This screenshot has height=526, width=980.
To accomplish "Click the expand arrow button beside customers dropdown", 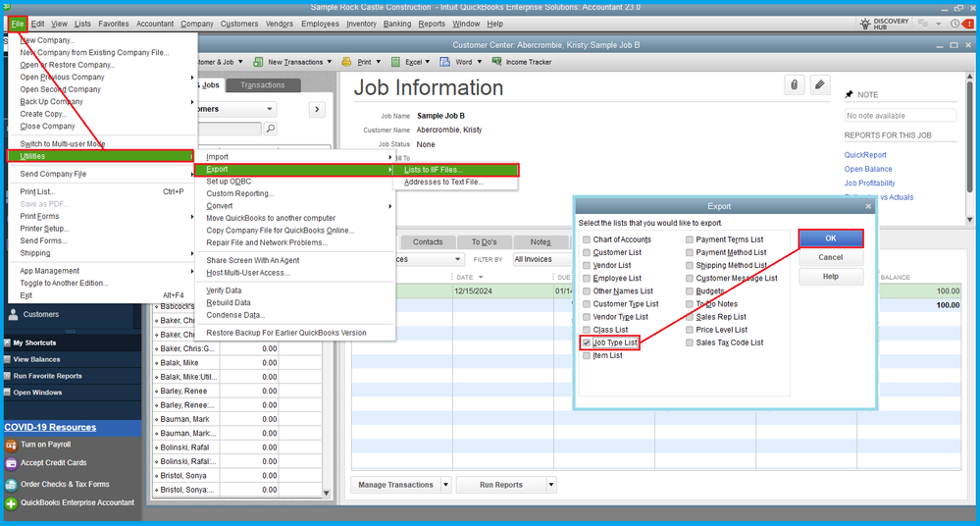I will coord(318,110).
